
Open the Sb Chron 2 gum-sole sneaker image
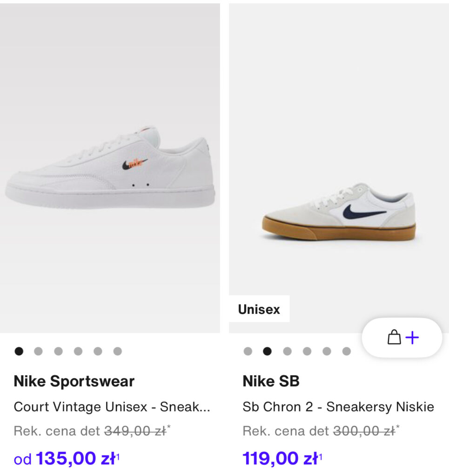click(339, 168)
